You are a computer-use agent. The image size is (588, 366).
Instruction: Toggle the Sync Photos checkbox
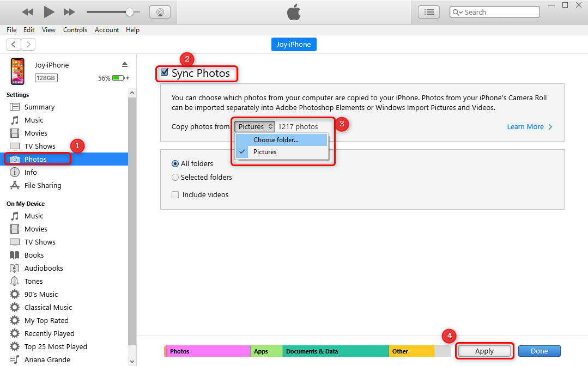pos(164,72)
